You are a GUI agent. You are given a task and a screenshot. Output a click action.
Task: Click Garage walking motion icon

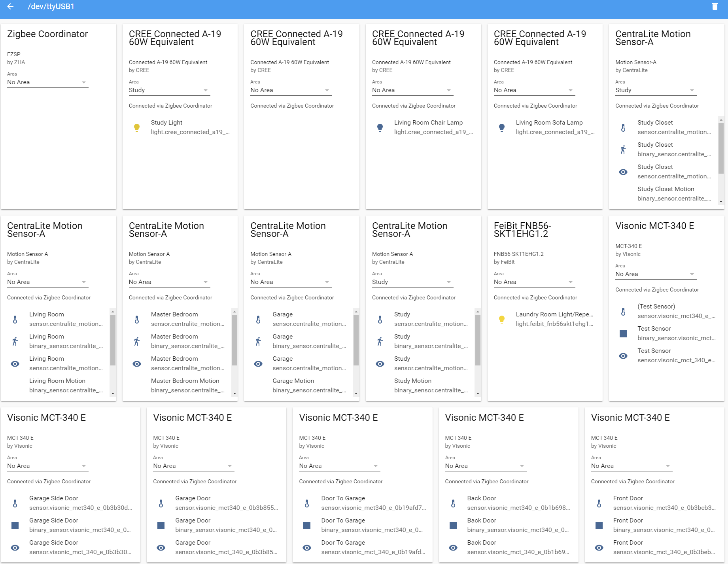click(x=258, y=341)
